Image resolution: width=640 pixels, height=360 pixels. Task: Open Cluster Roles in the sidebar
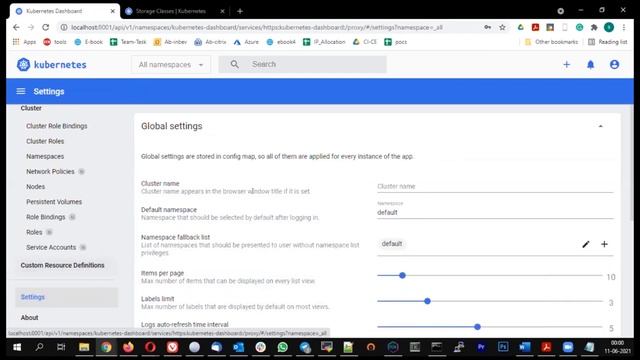pyautogui.click(x=45, y=141)
